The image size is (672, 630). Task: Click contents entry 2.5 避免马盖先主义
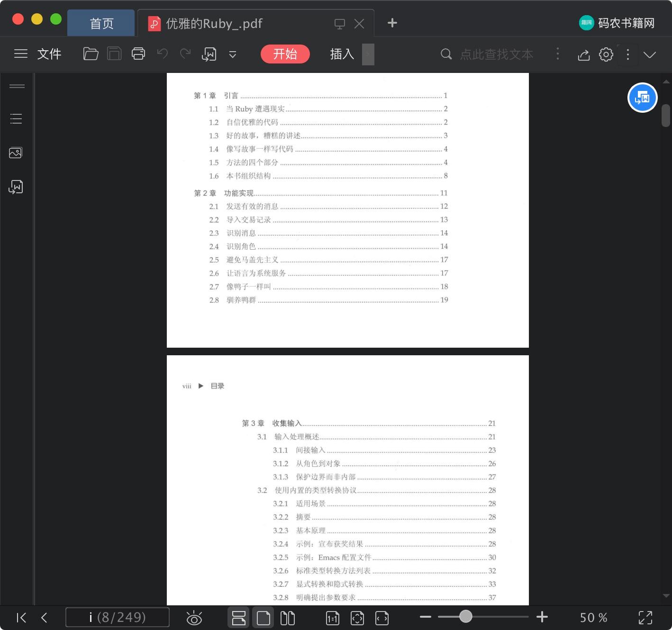(x=328, y=260)
